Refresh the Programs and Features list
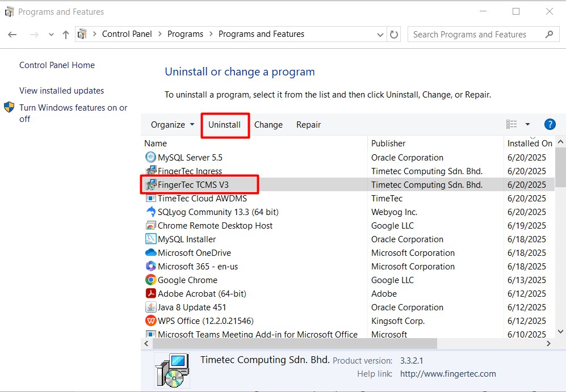Viewport: 566px width, 392px height. (394, 34)
